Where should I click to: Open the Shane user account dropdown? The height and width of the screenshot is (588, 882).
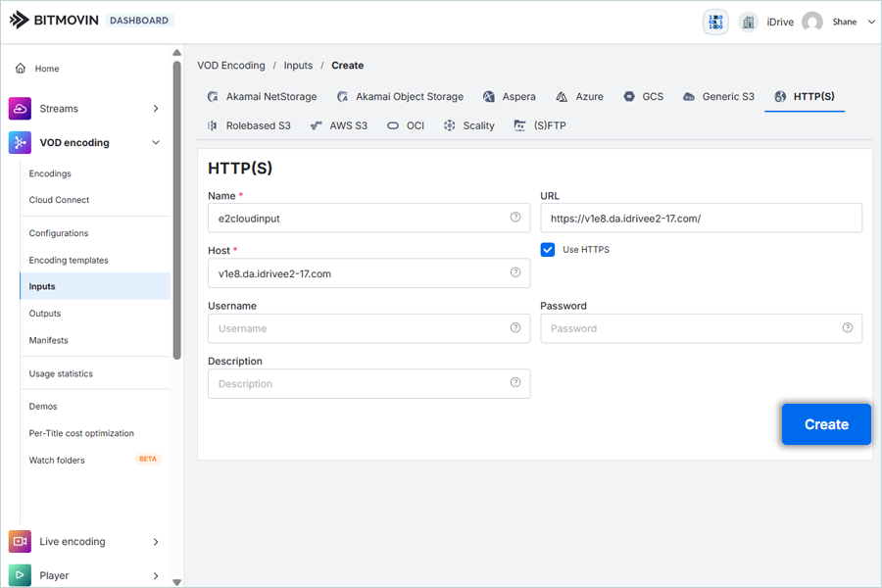click(871, 23)
